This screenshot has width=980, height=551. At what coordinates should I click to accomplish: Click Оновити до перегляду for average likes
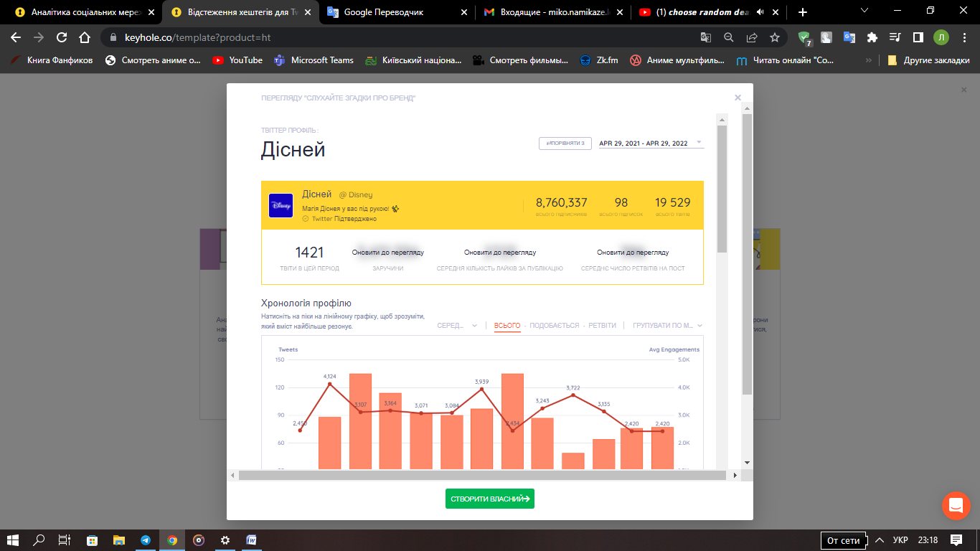[500, 253]
